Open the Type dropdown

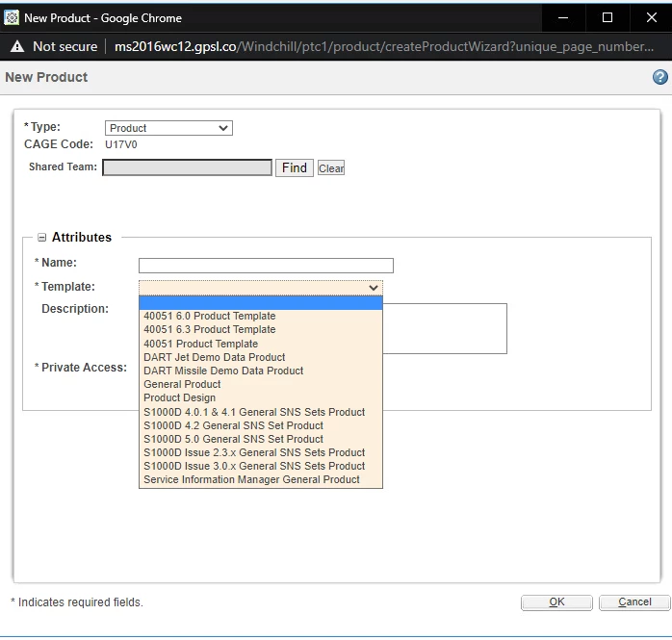point(168,128)
